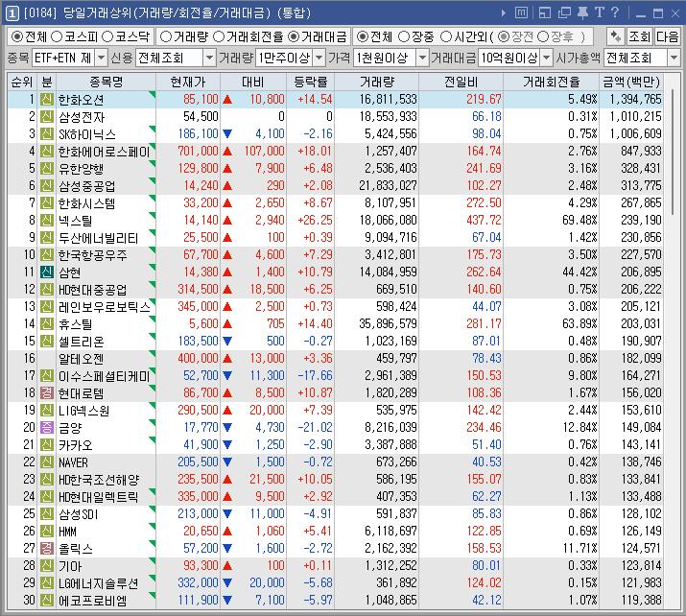Open the 종목 ETF+ETN 제외 dropdown
The image size is (686, 616).
pyautogui.click(x=101, y=58)
